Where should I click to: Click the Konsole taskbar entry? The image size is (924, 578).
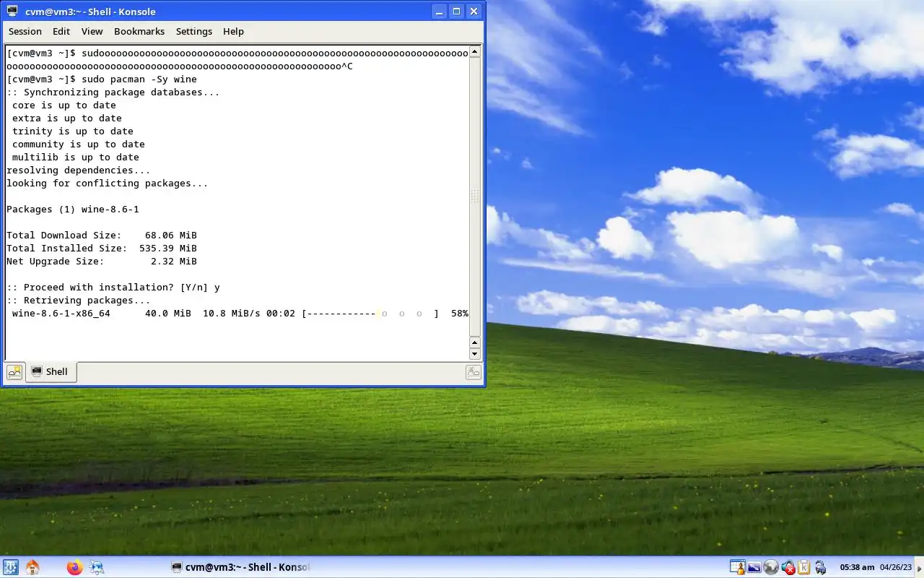point(240,567)
